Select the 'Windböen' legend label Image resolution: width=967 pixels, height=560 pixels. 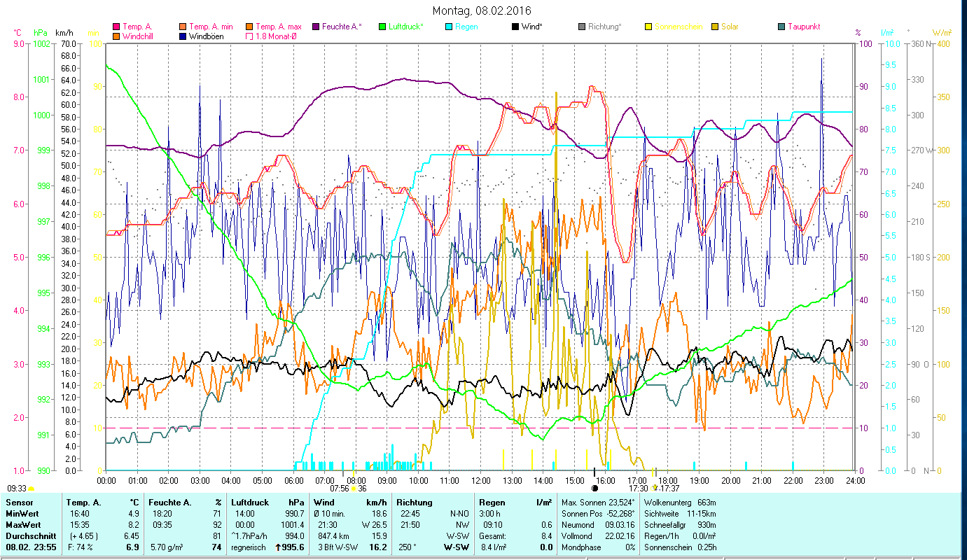pos(207,36)
